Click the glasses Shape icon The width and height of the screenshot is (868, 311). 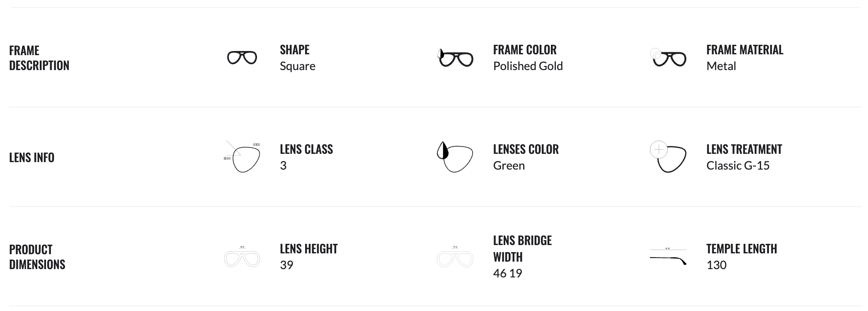pyautogui.click(x=242, y=58)
